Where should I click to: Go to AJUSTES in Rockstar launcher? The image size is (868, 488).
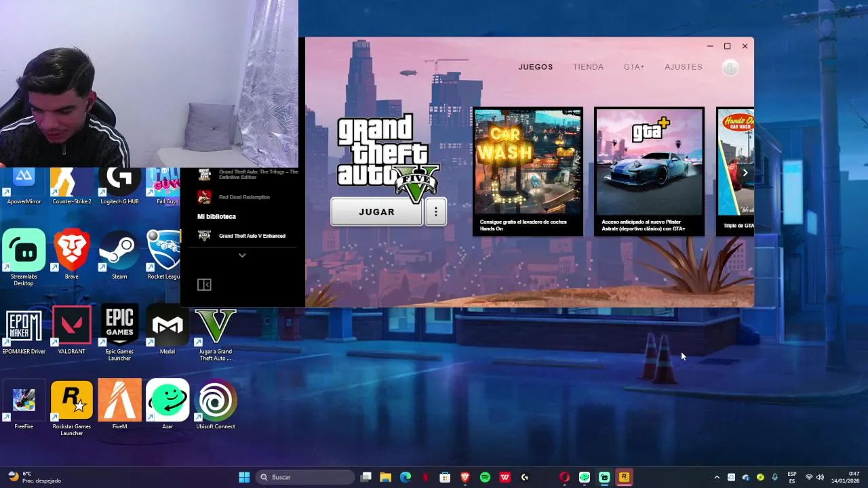click(684, 67)
